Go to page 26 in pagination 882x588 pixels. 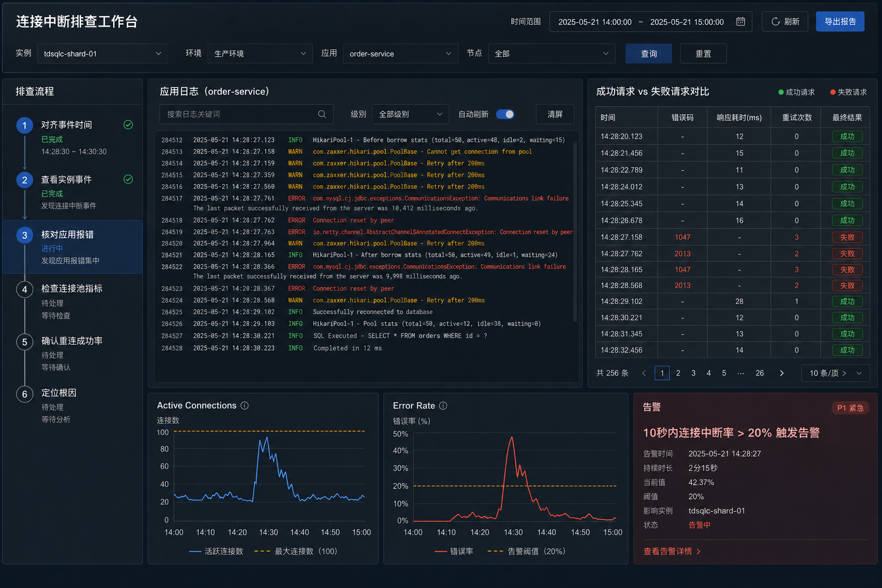click(760, 373)
